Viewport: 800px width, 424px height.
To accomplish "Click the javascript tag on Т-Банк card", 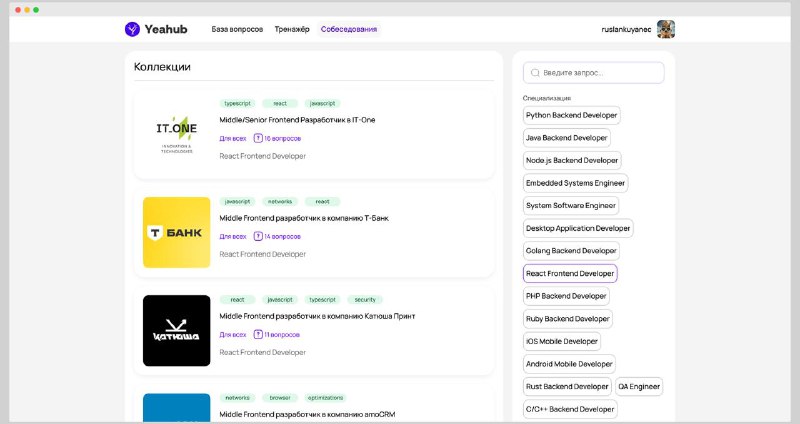I will pyautogui.click(x=237, y=202).
